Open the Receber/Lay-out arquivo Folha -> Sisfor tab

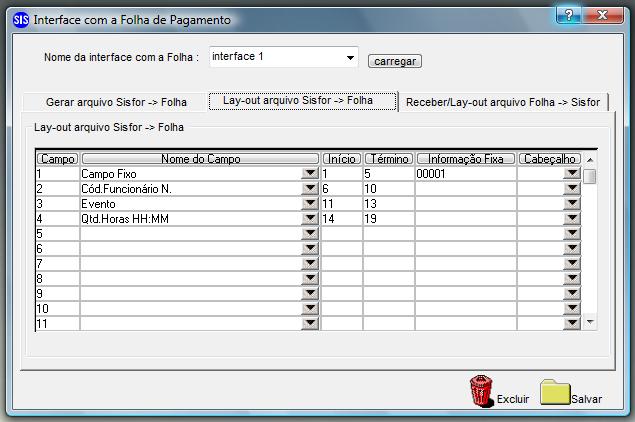pyautogui.click(x=503, y=102)
